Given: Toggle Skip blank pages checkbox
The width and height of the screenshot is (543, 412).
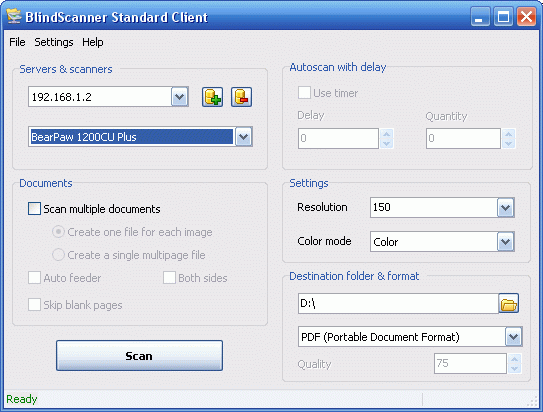Looking at the screenshot, I should pyautogui.click(x=34, y=305).
